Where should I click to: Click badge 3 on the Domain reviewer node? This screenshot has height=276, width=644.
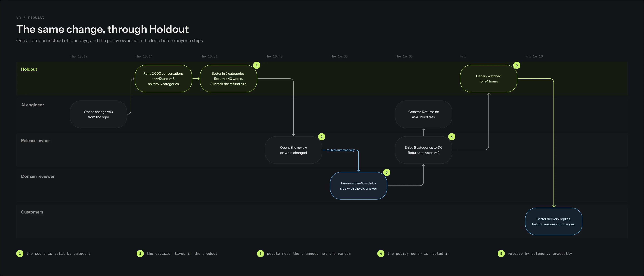pos(387,172)
